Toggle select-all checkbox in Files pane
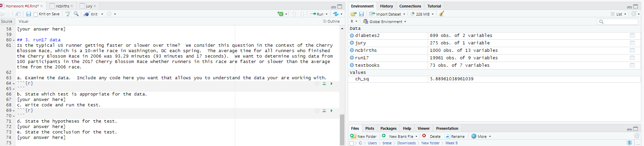This screenshot has height=146, width=644. (x=351, y=143)
